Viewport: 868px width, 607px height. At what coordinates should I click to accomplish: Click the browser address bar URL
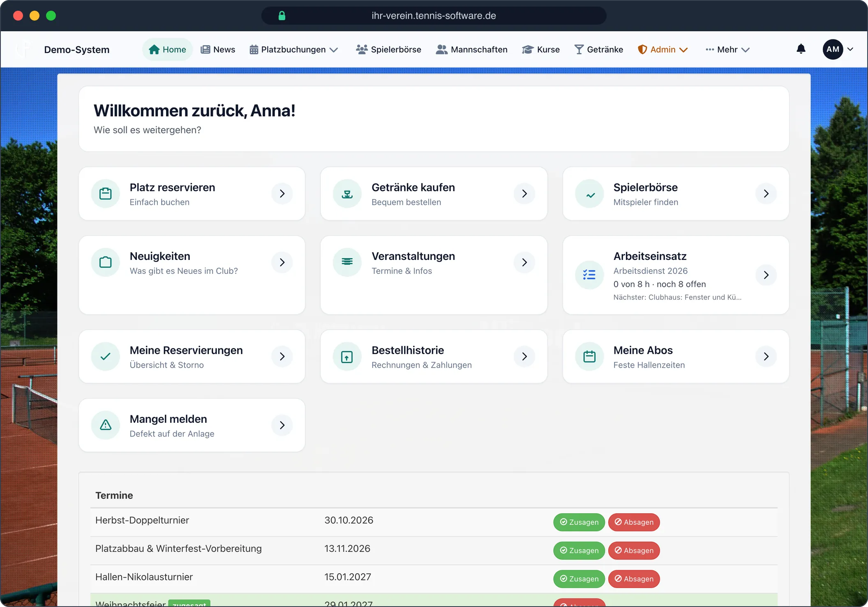click(434, 16)
